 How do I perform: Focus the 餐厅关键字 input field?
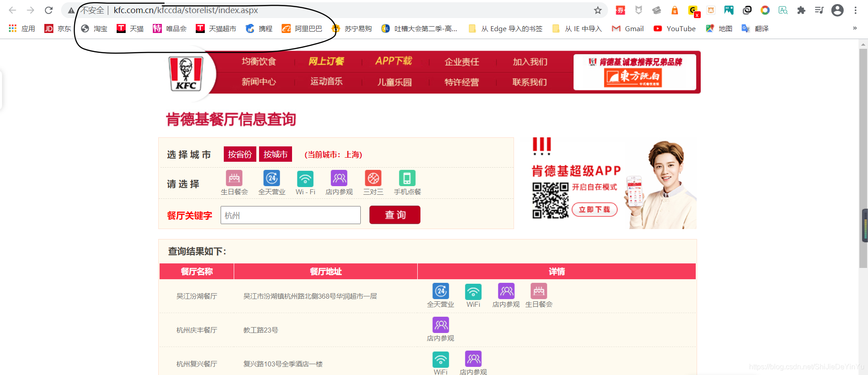290,215
